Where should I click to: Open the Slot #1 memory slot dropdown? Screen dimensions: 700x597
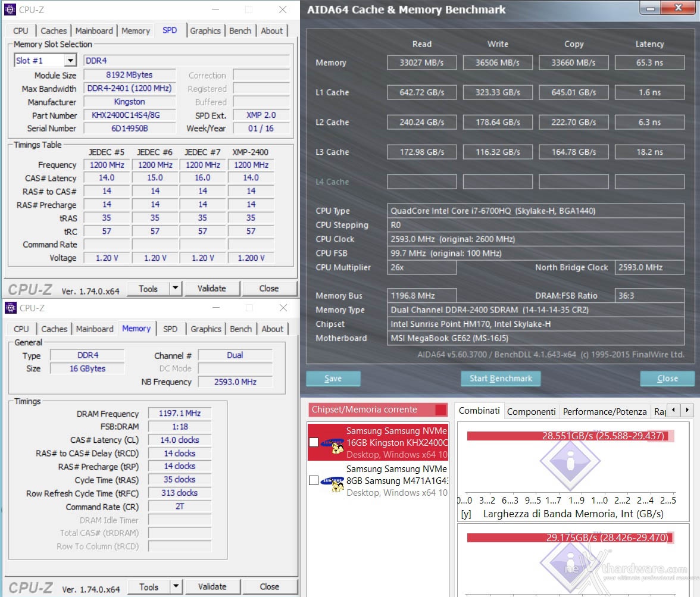tap(70, 60)
